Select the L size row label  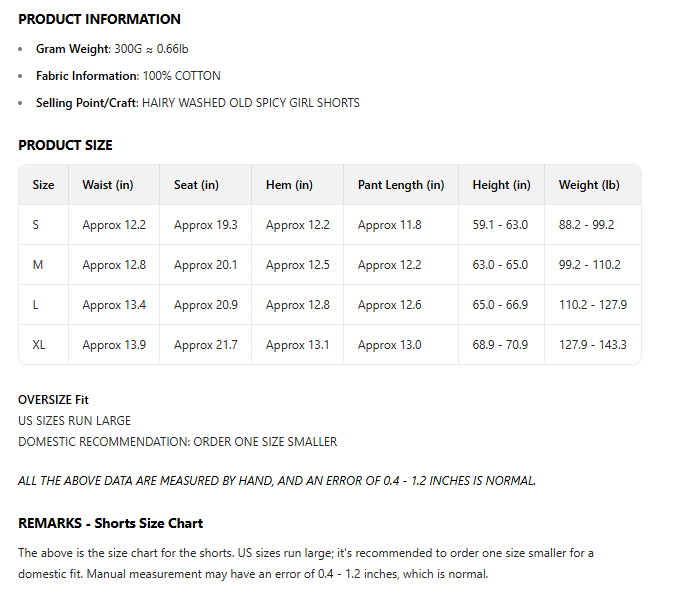36,305
